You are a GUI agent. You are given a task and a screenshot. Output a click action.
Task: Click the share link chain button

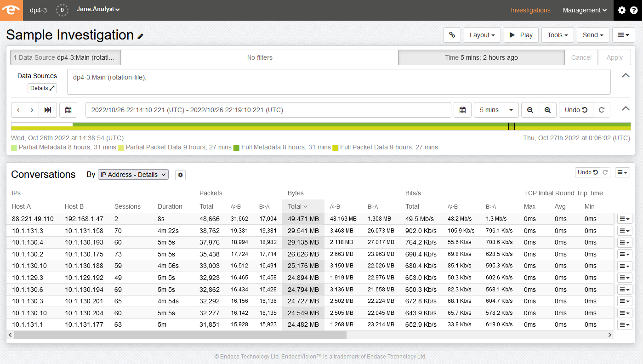tap(452, 35)
